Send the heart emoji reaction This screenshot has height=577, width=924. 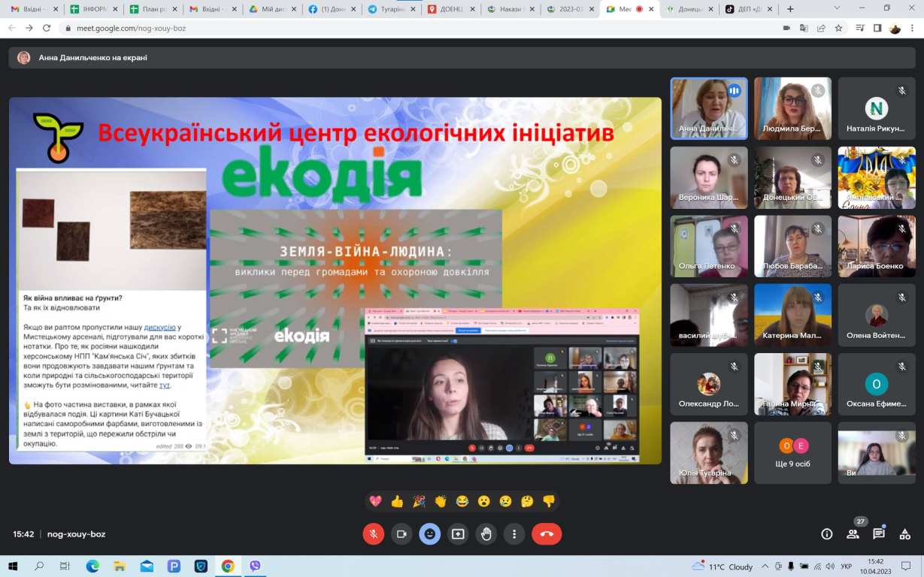pos(375,501)
